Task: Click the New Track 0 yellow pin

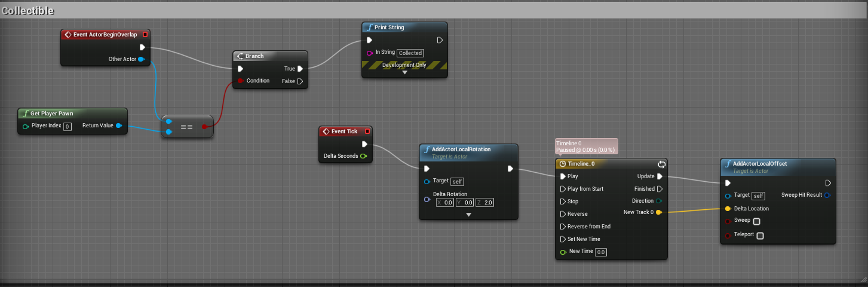Action: pos(658,212)
